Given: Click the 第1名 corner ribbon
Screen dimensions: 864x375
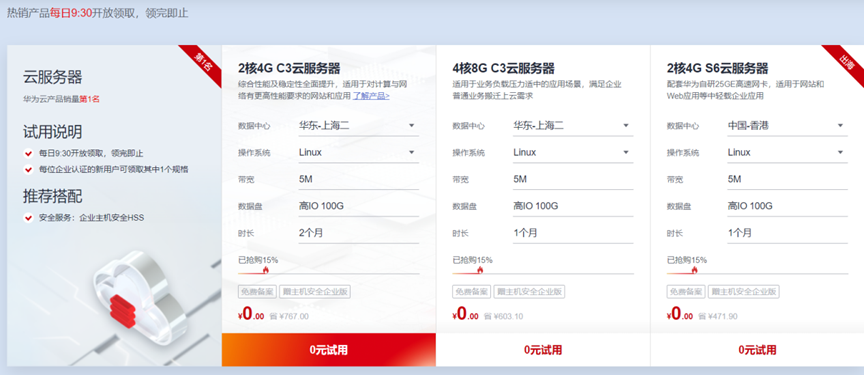Looking at the screenshot, I should tap(202, 63).
